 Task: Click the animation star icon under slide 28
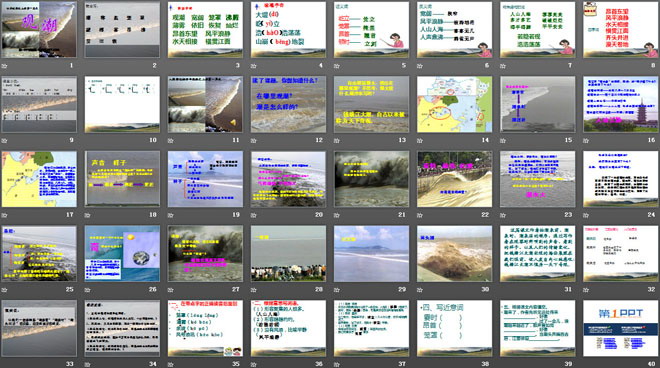(x=254, y=290)
